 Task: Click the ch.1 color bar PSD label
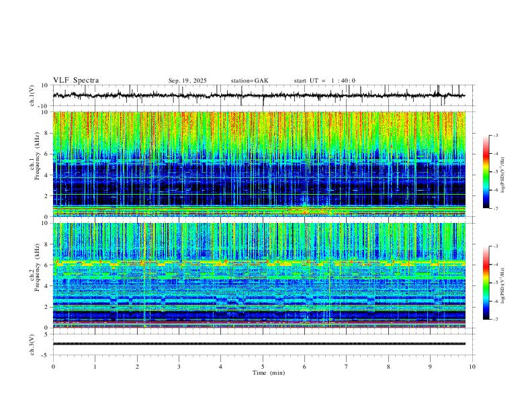pos(502,175)
